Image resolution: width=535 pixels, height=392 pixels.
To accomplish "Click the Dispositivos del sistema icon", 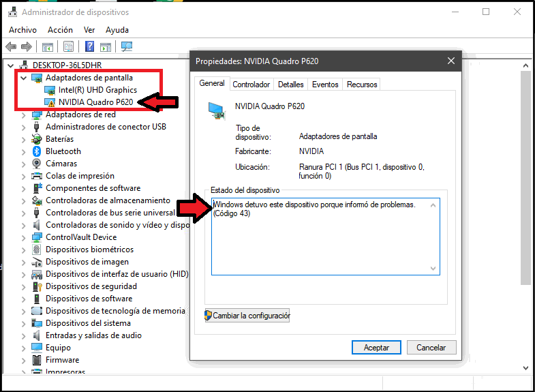I will 37,323.
